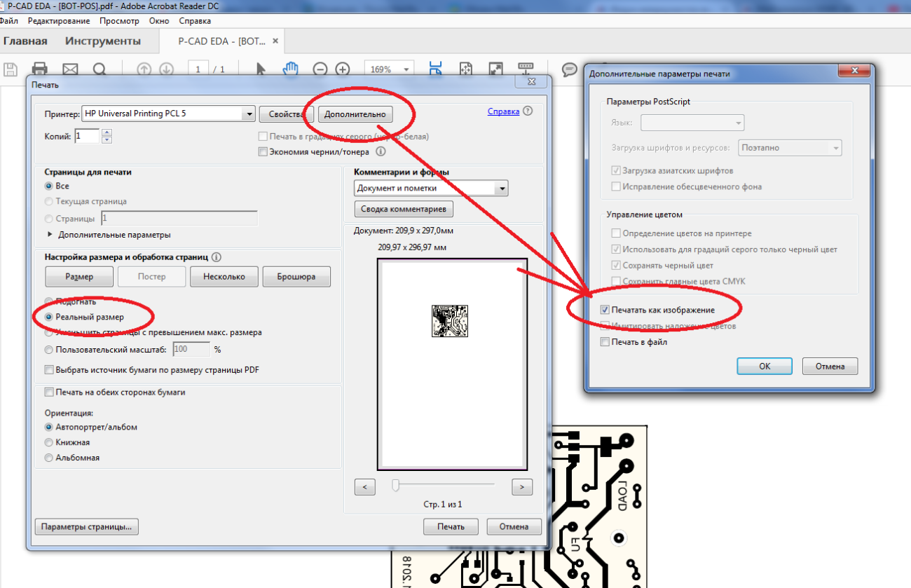Open the Просмотр menu
Image resolution: width=911 pixels, height=588 pixels.
[119, 21]
